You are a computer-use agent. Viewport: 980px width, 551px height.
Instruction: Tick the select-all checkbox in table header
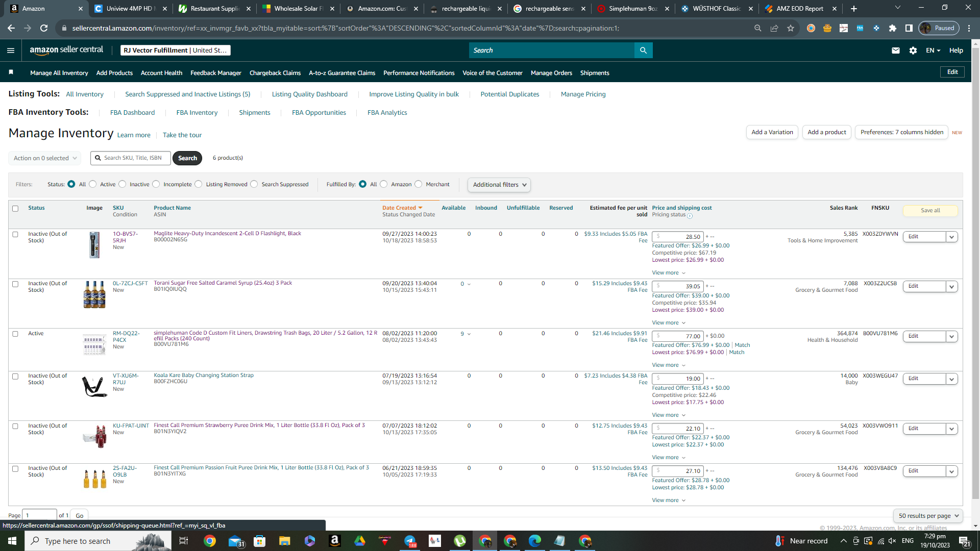pos(15,208)
